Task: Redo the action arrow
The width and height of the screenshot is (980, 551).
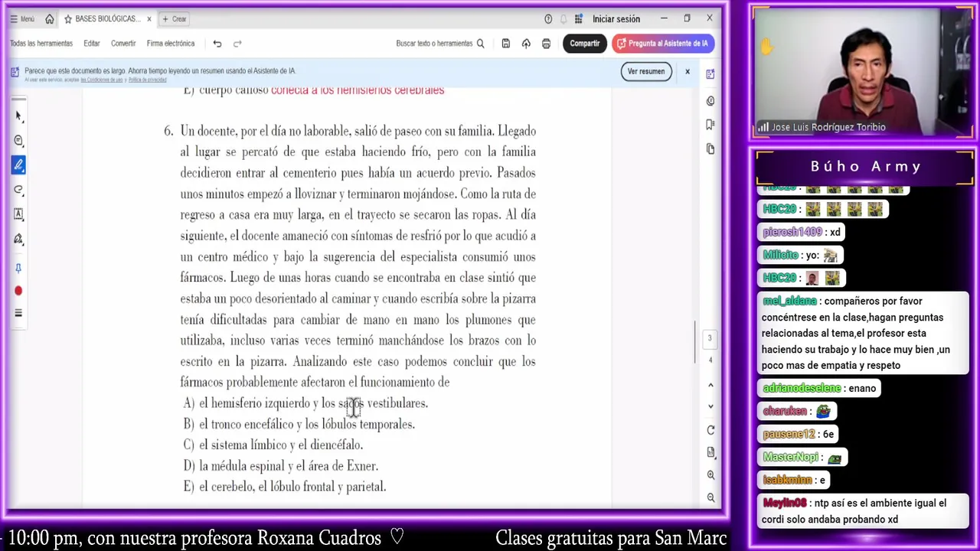Action: pos(237,44)
